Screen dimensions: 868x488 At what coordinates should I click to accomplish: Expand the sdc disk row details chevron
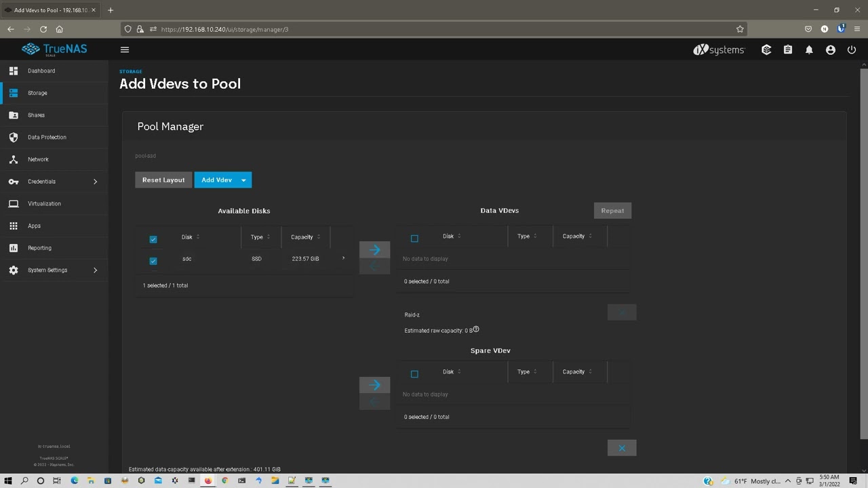[x=343, y=258]
